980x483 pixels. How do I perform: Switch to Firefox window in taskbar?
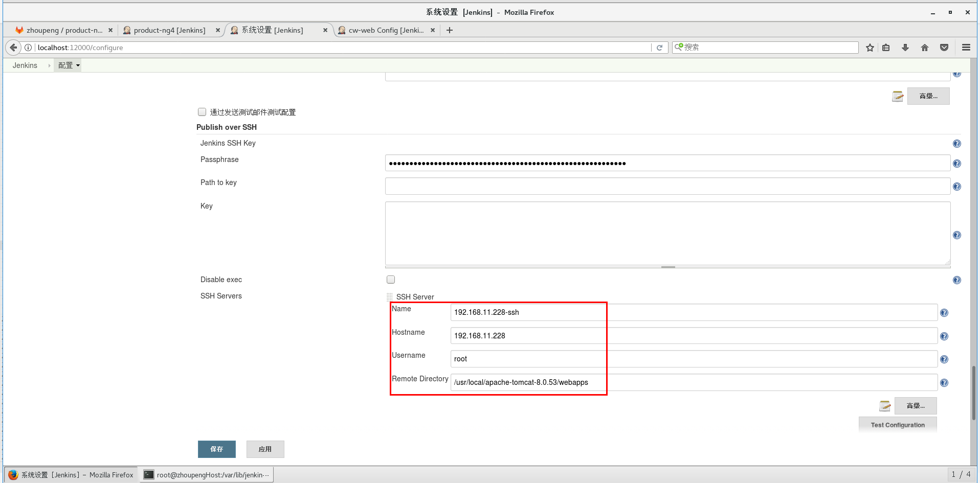71,475
